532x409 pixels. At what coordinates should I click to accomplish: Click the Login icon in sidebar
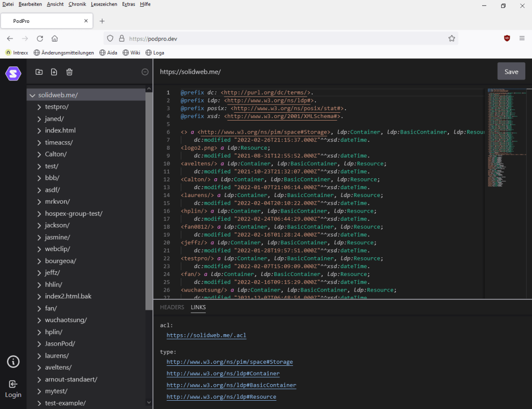(x=13, y=385)
